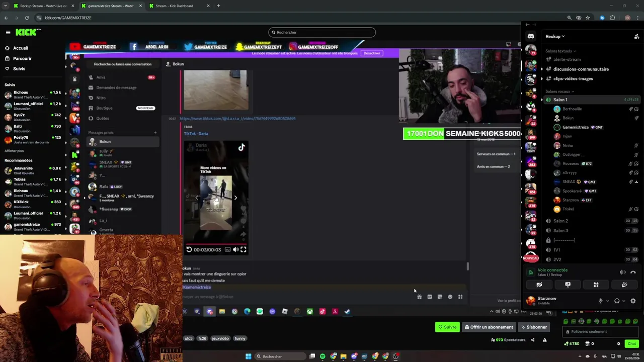Click the green Suivre button
The height and width of the screenshot is (362, 644).
coord(447,327)
